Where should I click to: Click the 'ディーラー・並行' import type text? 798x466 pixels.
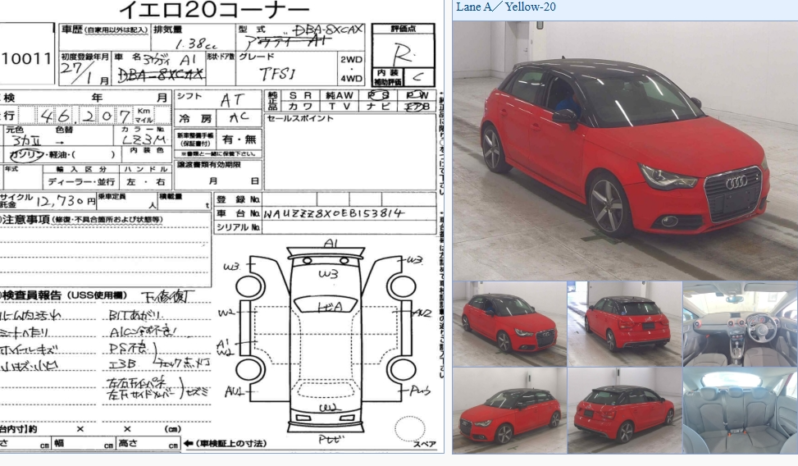pyautogui.click(x=81, y=182)
